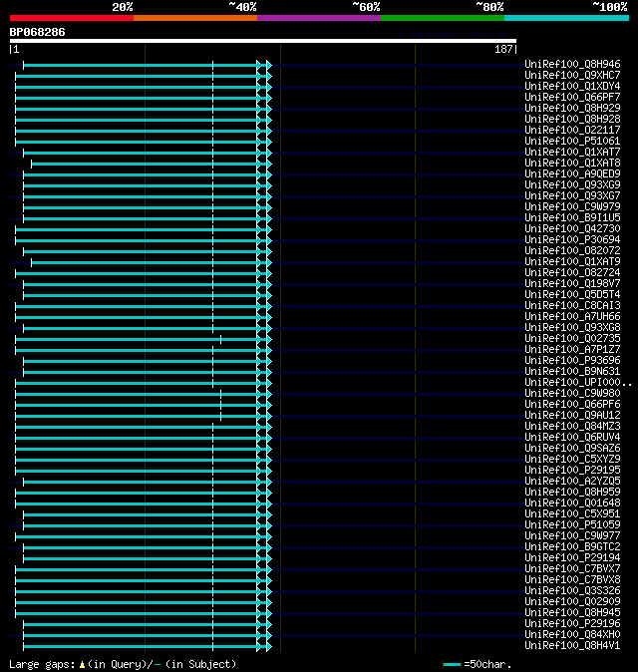Select label UniRef100_C5XYZ9
638x672 pixels.
(572, 460)
